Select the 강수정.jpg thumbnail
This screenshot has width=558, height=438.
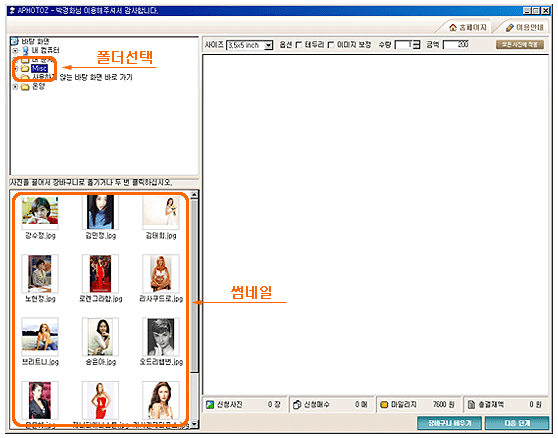(x=40, y=212)
